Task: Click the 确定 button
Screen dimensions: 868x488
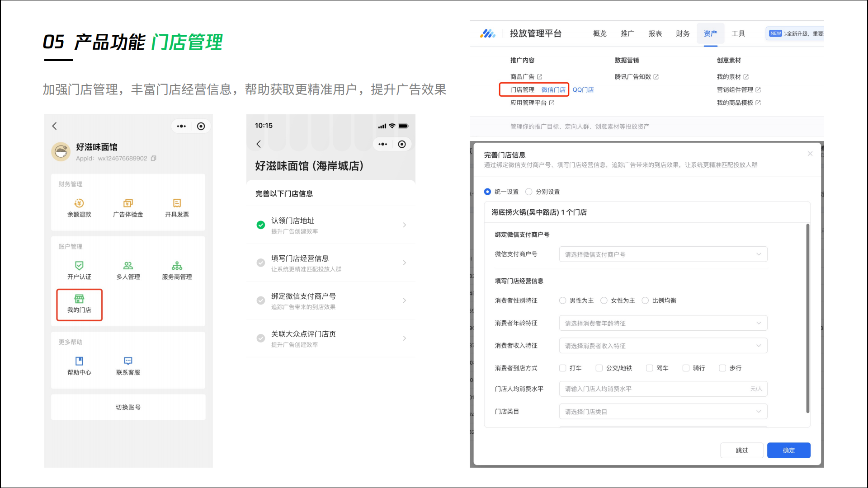Action: click(789, 450)
